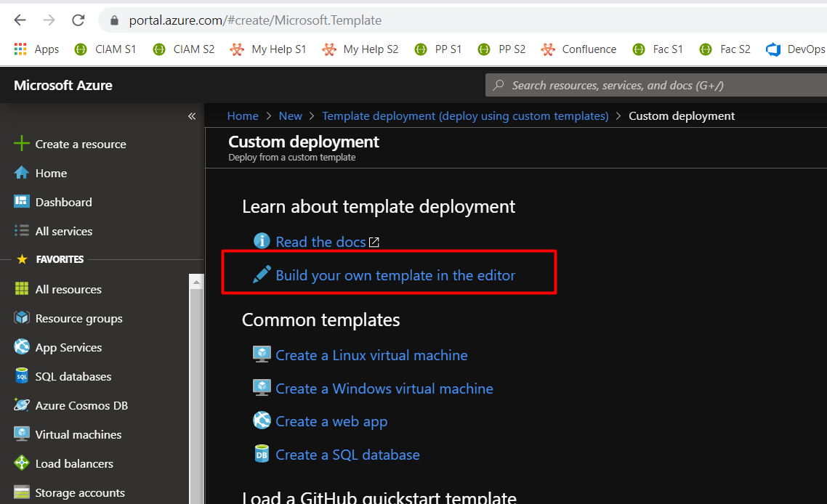The height and width of the screenshot is (504, 827).
Task: Click the Linux virtual machine template icon
Action: click(262, 354)
